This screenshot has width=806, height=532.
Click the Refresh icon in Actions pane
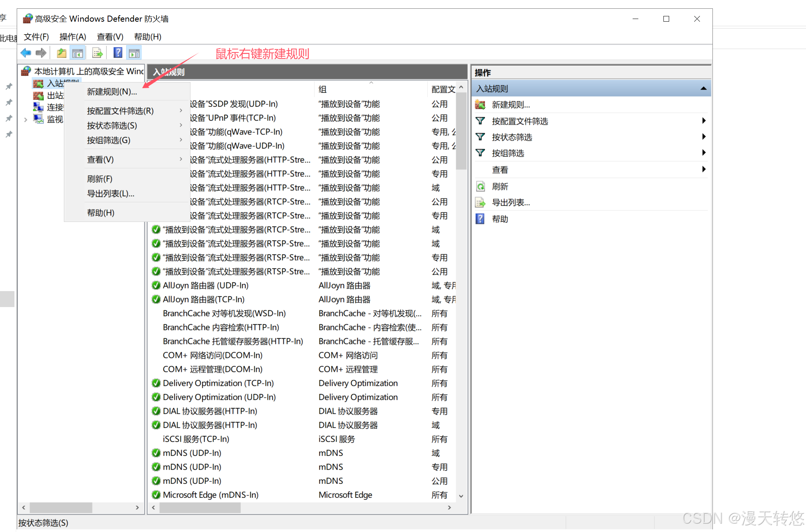[x=481, y=187]
